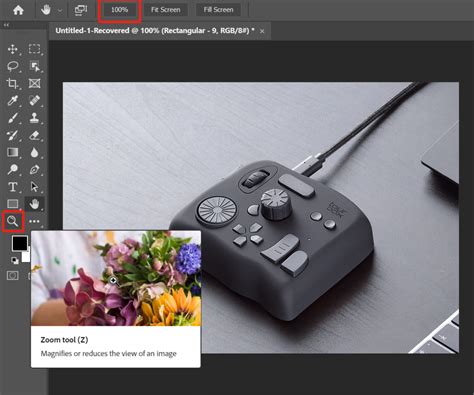
Task: Select the Path Selection arrow tool
Action: pyautogui.click(x=34, y=187)
